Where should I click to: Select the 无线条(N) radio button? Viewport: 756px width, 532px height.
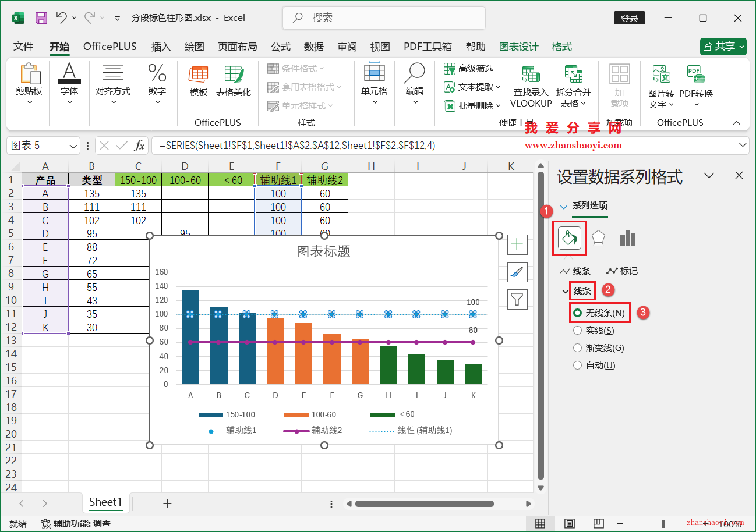[577, 313]
